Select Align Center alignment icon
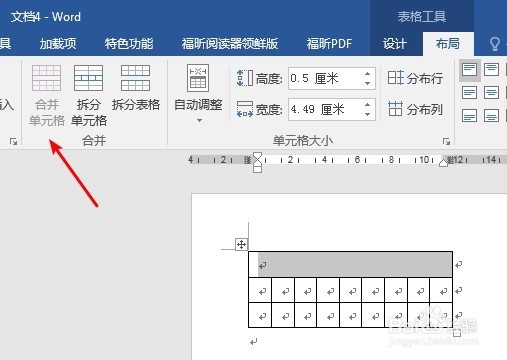Viewport: 507px width, 360px height. [x=491, y=93]
